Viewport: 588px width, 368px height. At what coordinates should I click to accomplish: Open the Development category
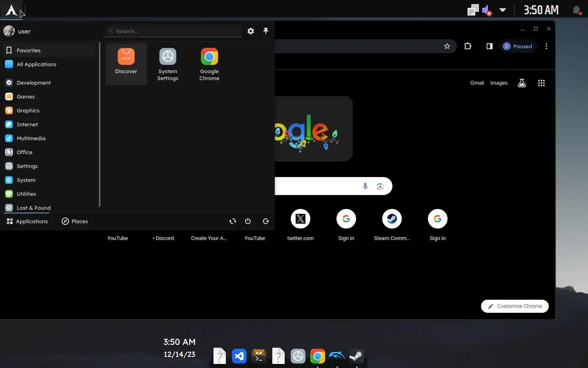(49, 83)
